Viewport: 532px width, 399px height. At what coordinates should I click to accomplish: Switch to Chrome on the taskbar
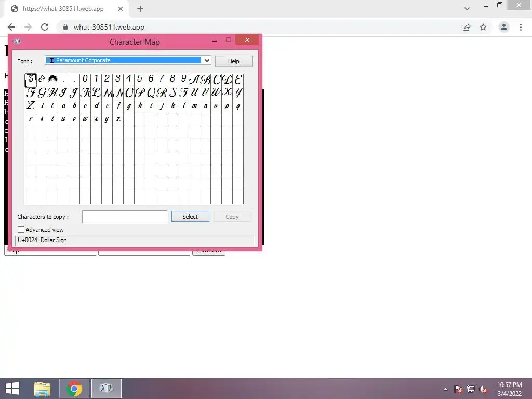[x=74, y=389]
